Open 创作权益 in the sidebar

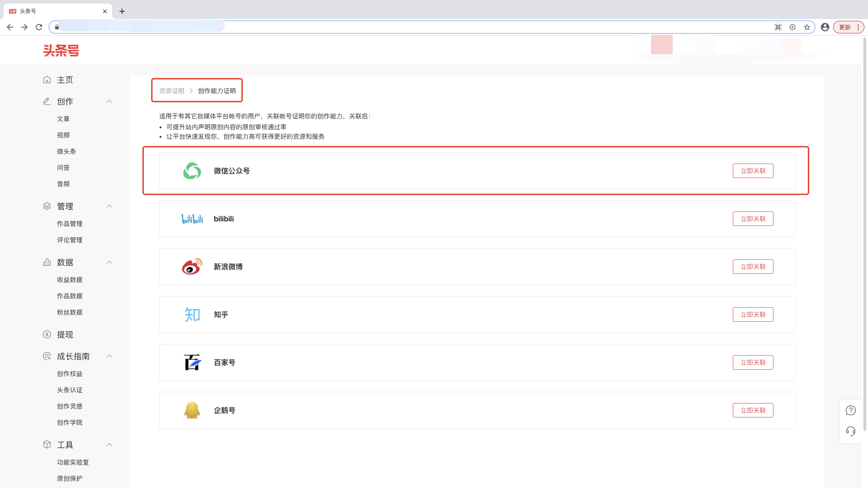[x=70, y=374]
